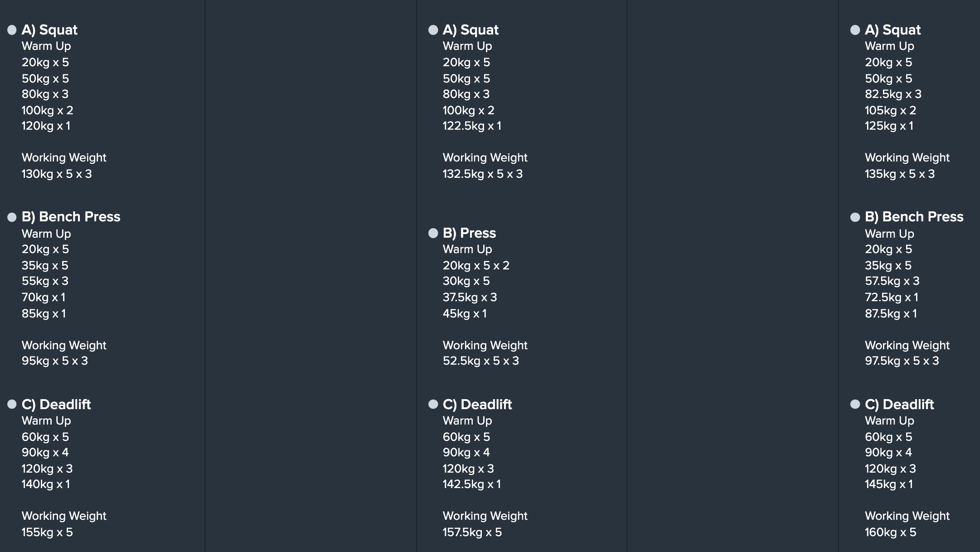
Task: Toggle circle marker beside middle column A) Squat
Action: point(433,30)
